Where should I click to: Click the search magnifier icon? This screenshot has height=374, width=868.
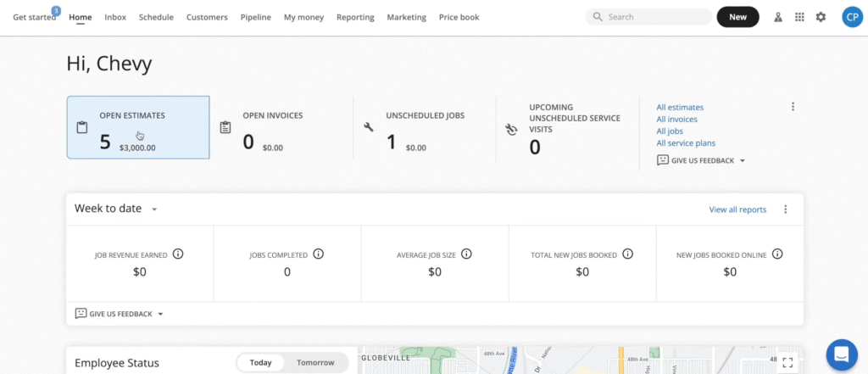(598, 17)
